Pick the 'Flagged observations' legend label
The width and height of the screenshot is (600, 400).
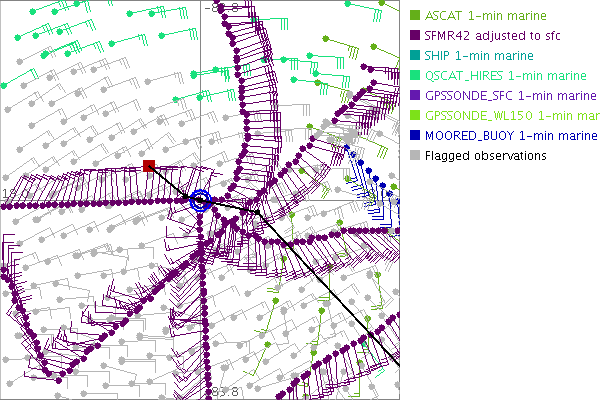485,156
